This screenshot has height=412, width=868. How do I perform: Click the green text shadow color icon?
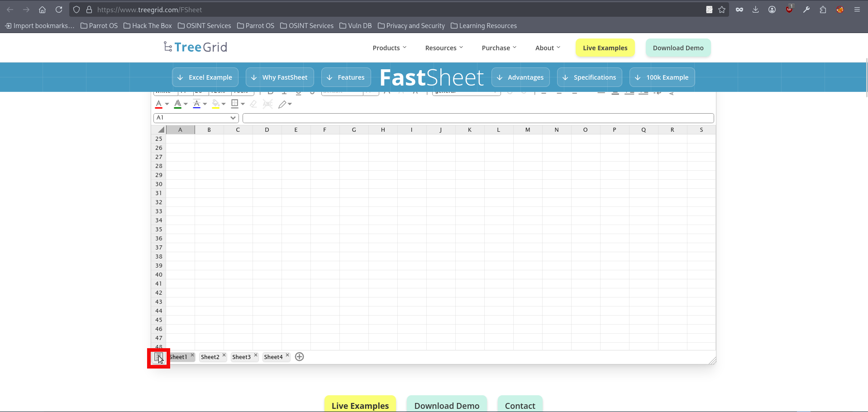(178, 104)
